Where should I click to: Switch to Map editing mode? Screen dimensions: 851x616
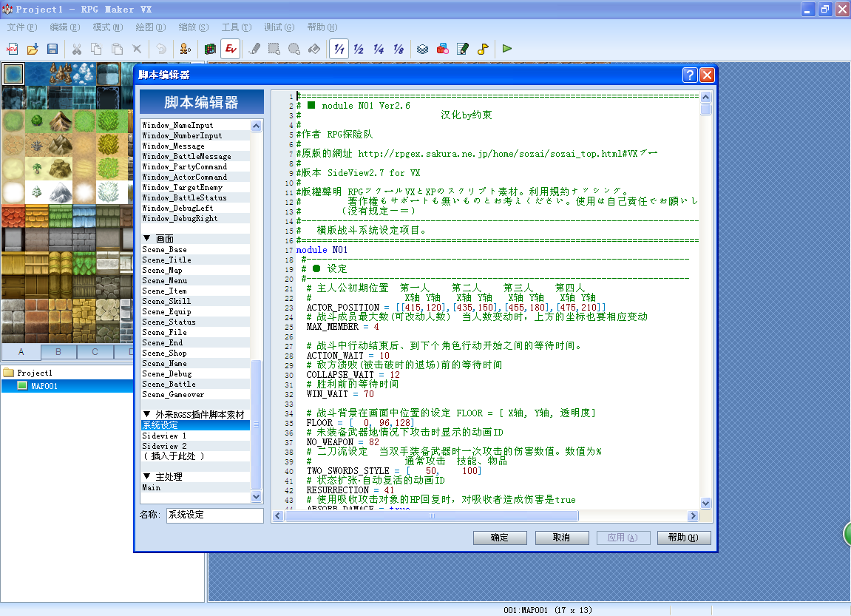pos(210,49)
